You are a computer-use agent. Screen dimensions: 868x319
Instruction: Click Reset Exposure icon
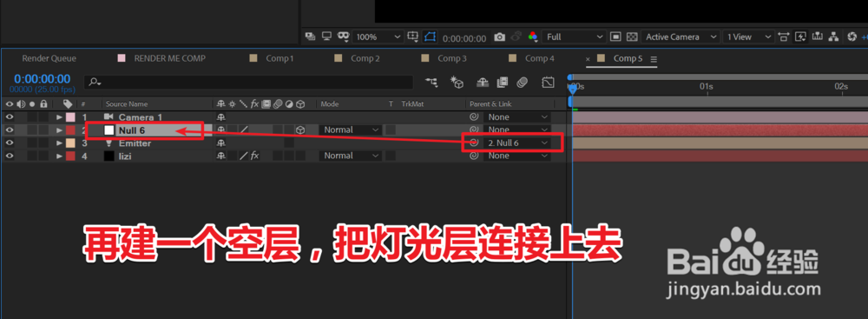coord(852,37)
